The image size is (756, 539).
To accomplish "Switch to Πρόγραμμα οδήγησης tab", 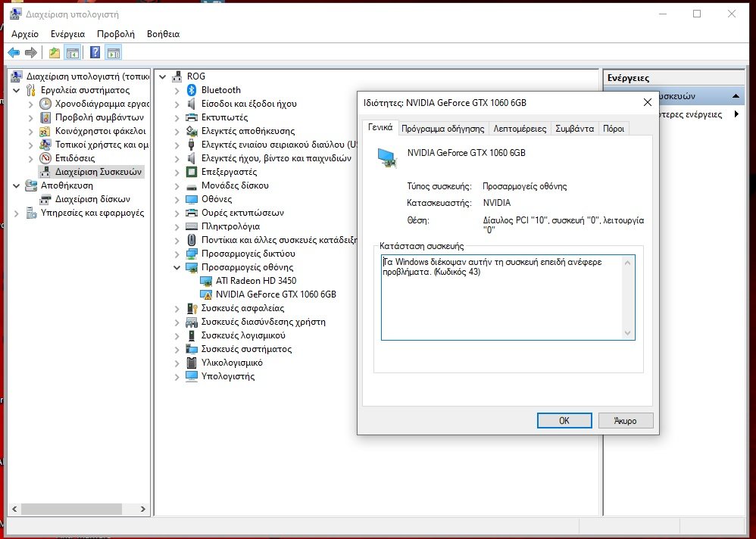I will pyautogui.click(x=442, y=129).
